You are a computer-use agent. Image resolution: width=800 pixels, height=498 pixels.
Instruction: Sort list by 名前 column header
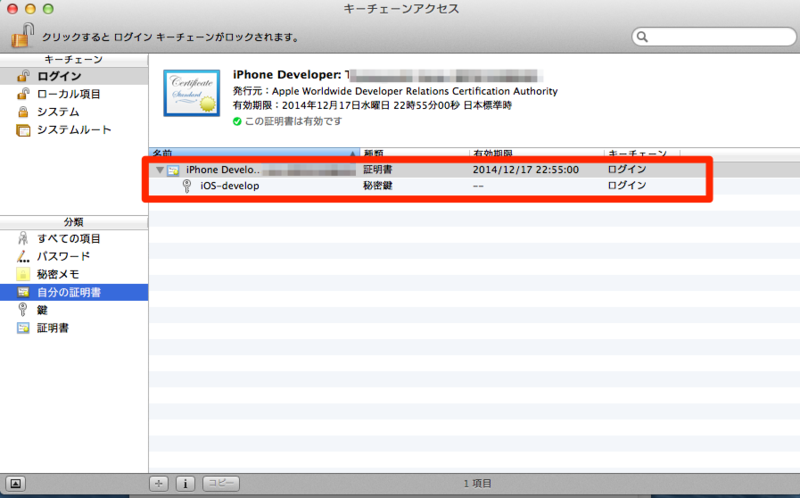click(255, 153)
